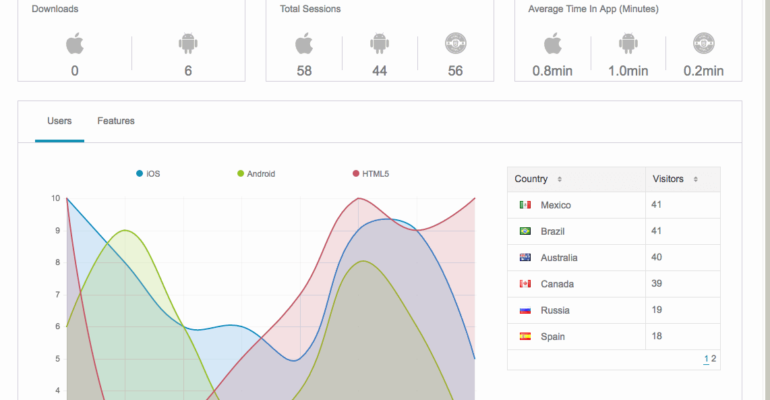Click the 1.0min Android average time

coord(628,71)
